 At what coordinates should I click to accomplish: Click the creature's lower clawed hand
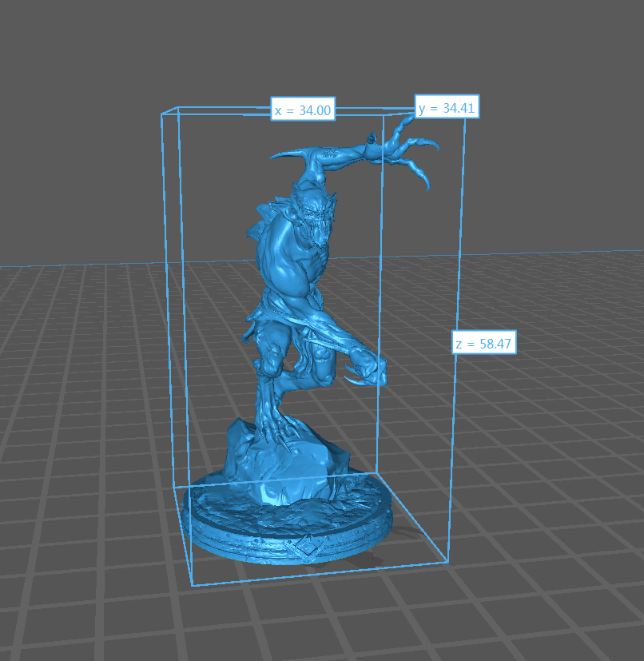pos(368,369)
